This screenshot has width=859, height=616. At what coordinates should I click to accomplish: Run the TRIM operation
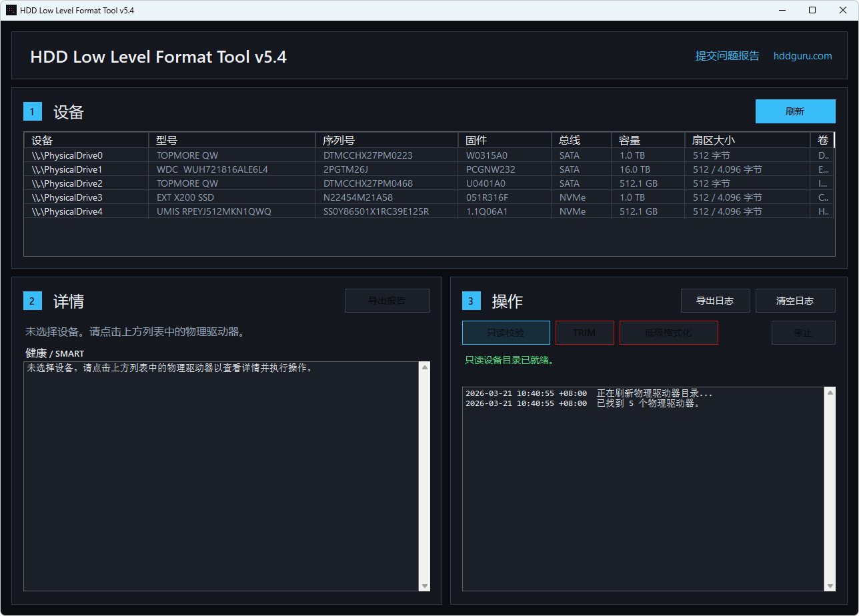(584, 332)
